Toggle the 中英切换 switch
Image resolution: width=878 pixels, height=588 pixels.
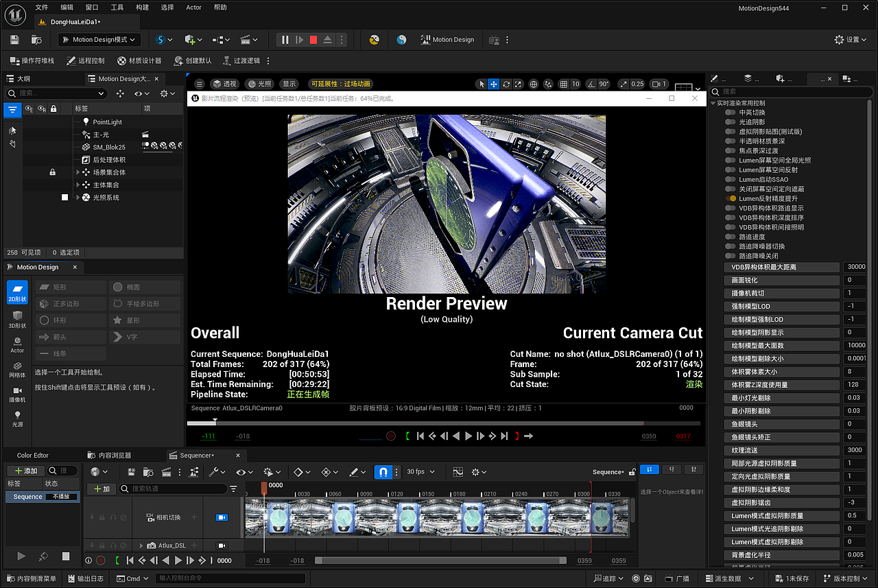[x=731, y=113]
